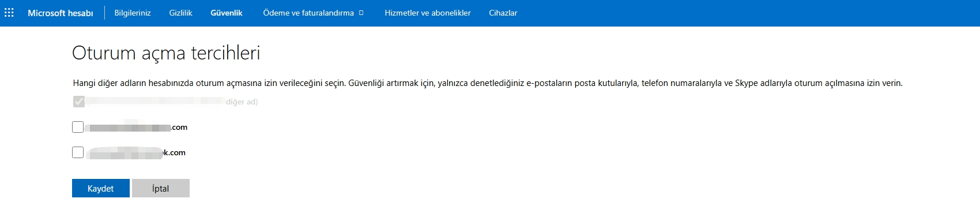Click the blurred email label ending .com
Screen dimensions: 980x217
137,127
